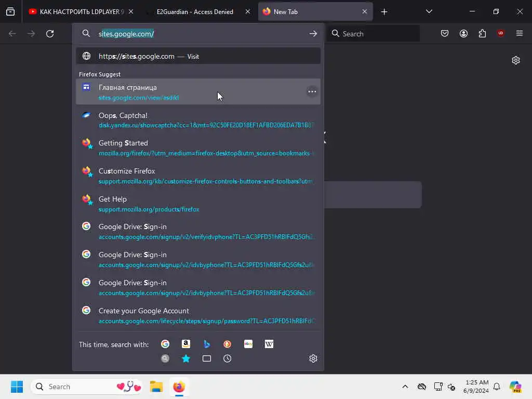The height and width of the screenshot is (399, 532).
Task: Search this time with Bing
Action: click(207, 344)
